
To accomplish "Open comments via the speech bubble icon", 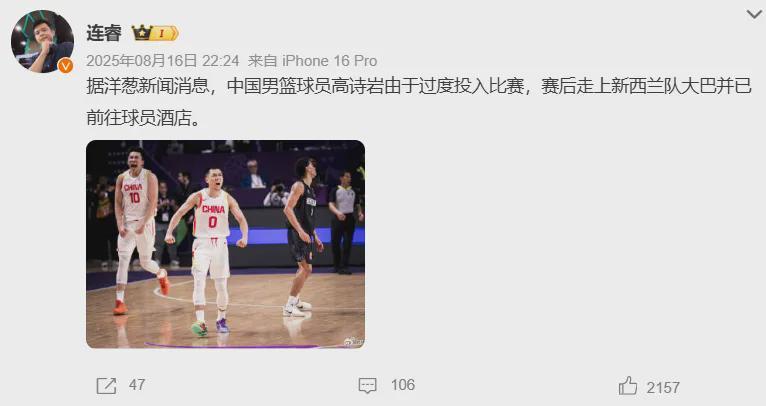I will (367, 385).
